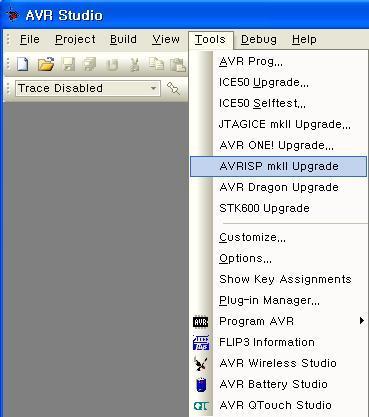Click the New File toolbar icon
369x417 pixels.
[22, 64]
